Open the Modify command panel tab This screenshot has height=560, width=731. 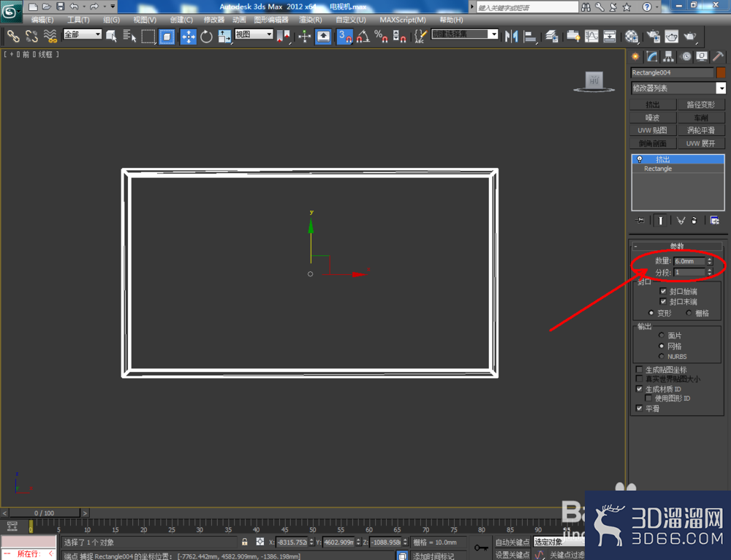pos(652,57)
